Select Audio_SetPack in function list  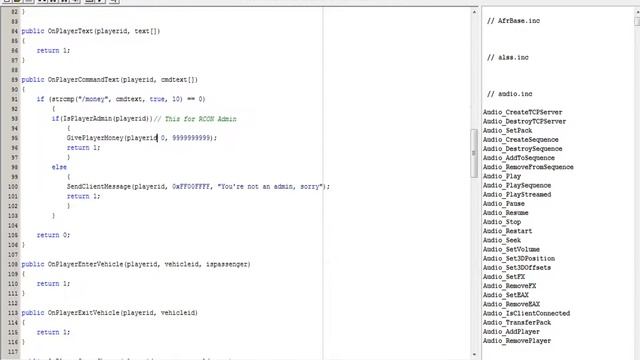507,131
